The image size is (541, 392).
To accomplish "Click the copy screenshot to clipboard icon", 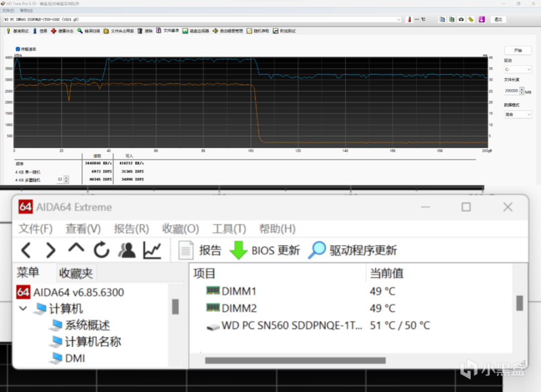I will (451, 19).
